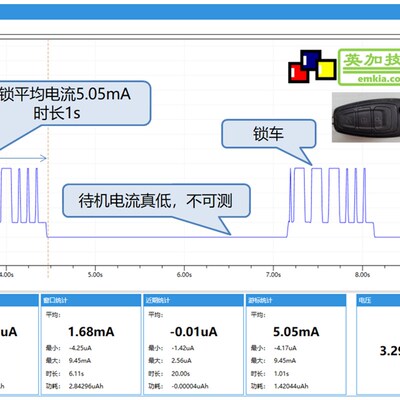Click the 1.42044uAh cursor consumption value

[x=291, y=386]
